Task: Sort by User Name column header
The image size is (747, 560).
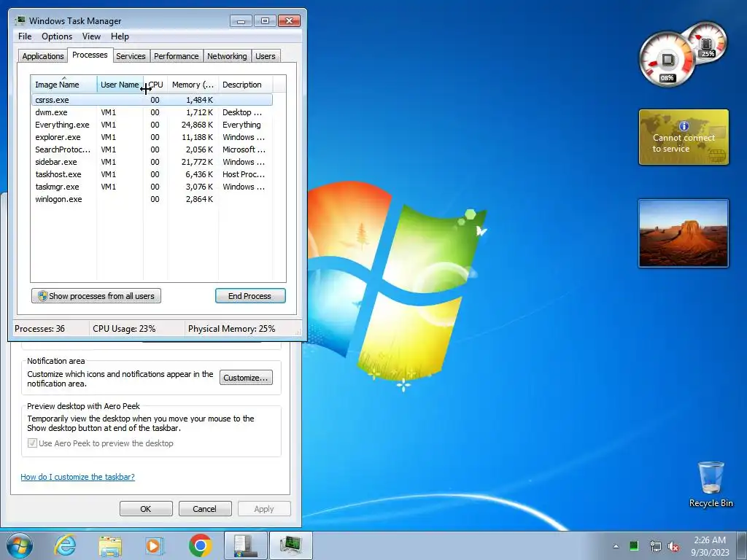Action: pyautogui.click(x=120, y=85)
